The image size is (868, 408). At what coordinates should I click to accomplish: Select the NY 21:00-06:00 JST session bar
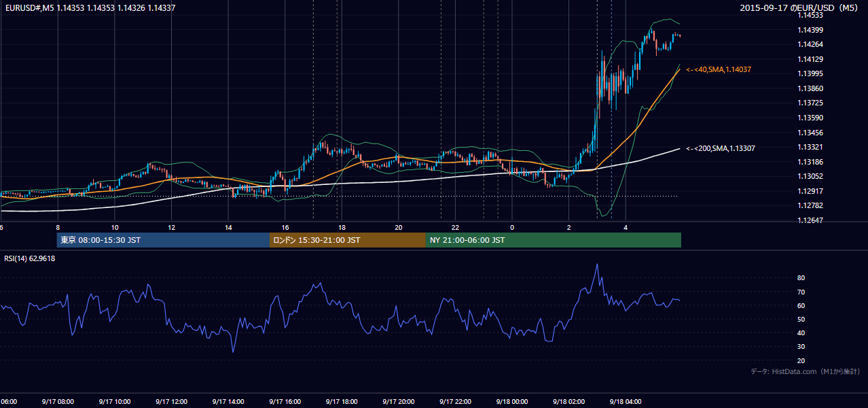554,240
